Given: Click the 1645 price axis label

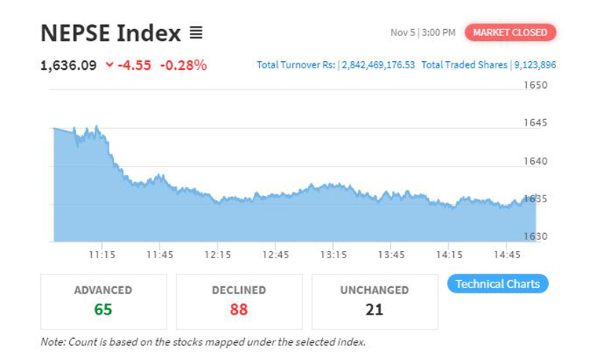Looking at the screenshot, I should [535, 123].
